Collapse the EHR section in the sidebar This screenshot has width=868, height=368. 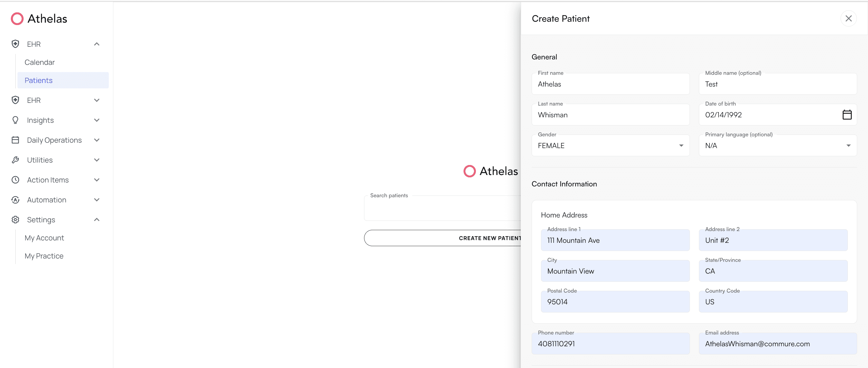tap(97, 44)
